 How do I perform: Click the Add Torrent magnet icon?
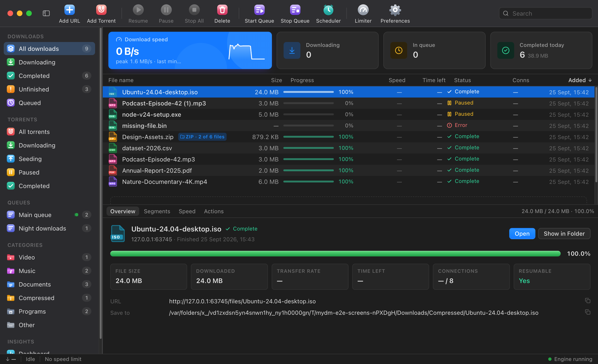tap(101, 10)
